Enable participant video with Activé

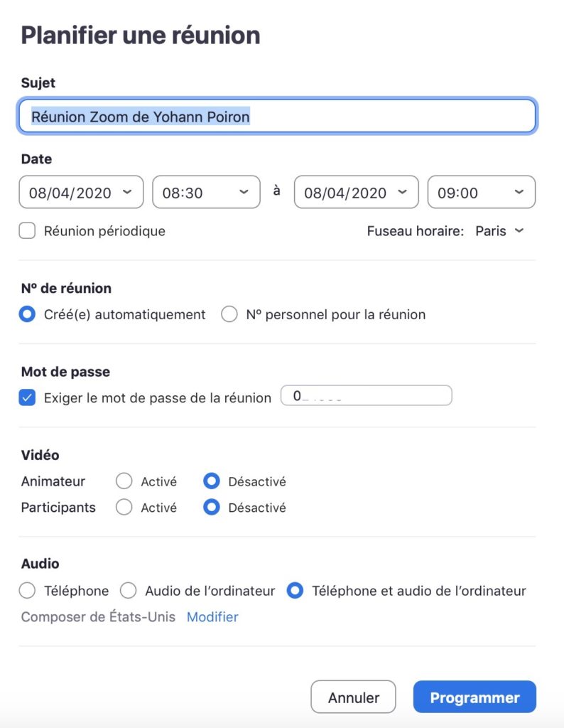tap(124, 508)
